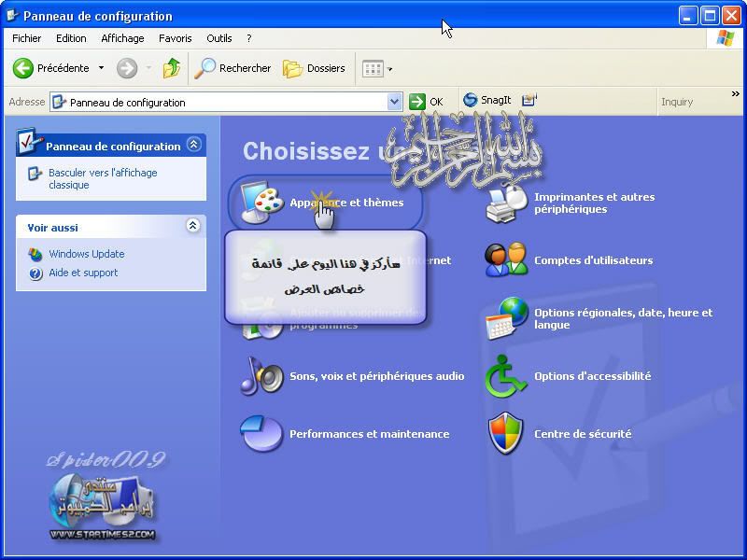Open the globe and calendar regional options icon
The height and width of the screenshot is (560, 747).
click(x=506, y=318)
